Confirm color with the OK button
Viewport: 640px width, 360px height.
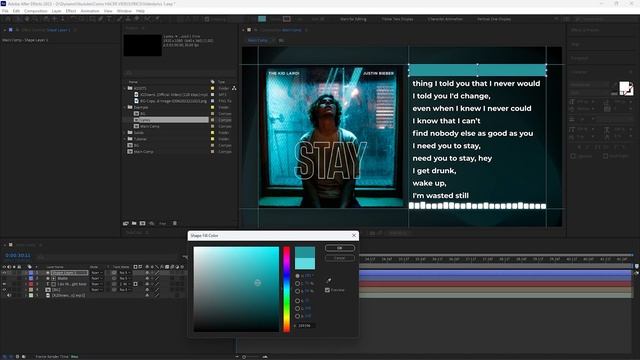(x=340, y=248)
